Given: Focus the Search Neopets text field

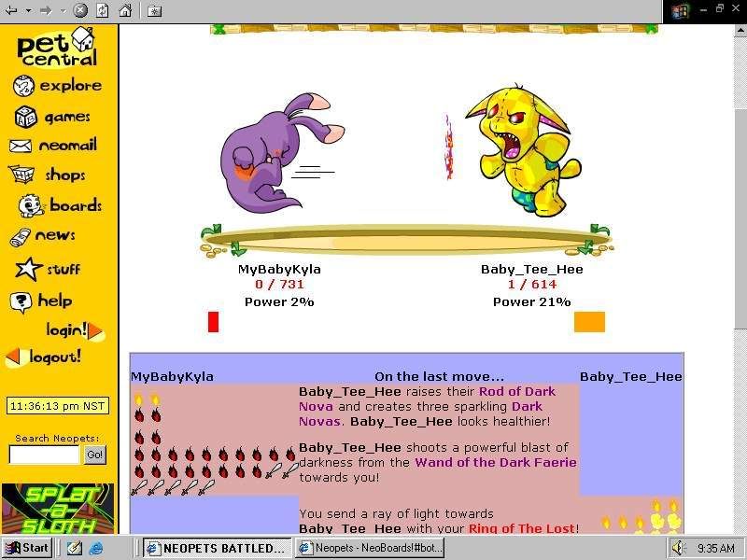Looking at the screenshot, I should pyautogui.click(x=44, y=455).
